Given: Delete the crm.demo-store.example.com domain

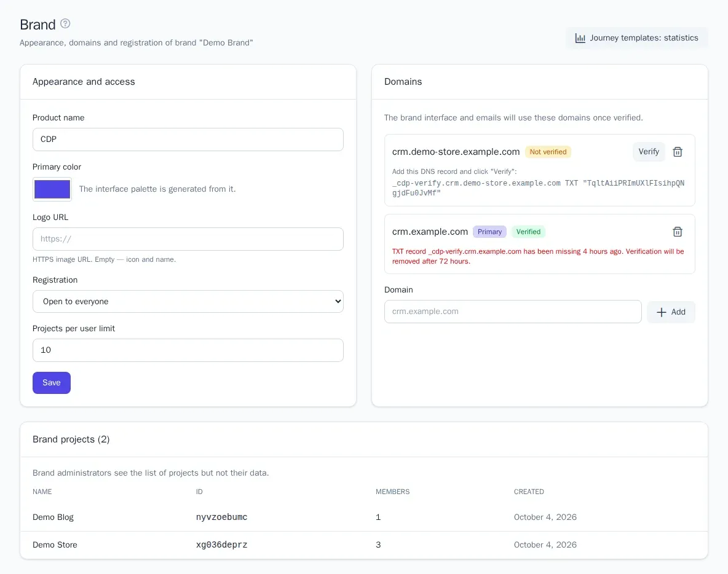Looking at the screenshot, I should coord(678,152).
